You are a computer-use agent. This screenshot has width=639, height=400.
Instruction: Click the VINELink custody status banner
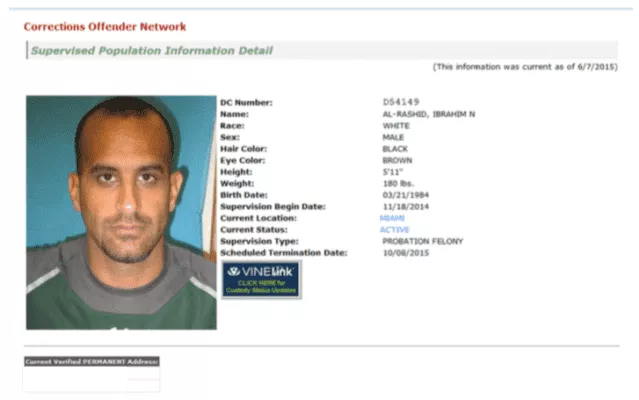261,280
